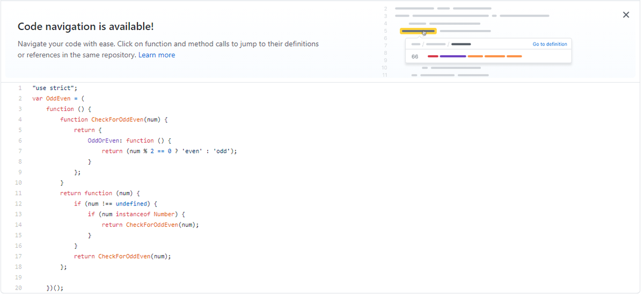The image size is (644, 303).
Task: Click the 'odd' string literal
Action: tap(222, 151)
